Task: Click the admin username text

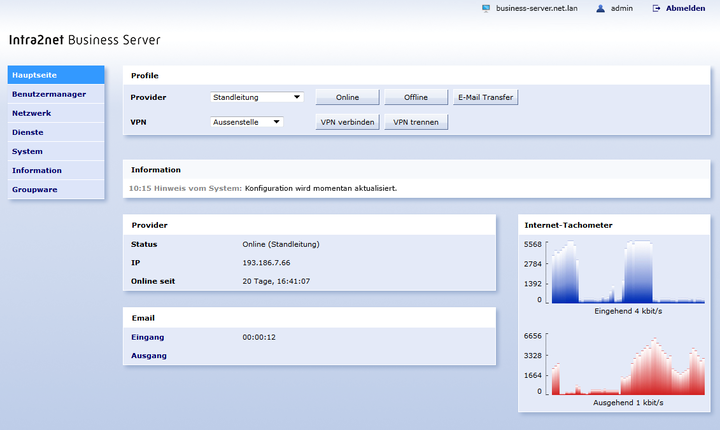Action: [x=622, y=8]
